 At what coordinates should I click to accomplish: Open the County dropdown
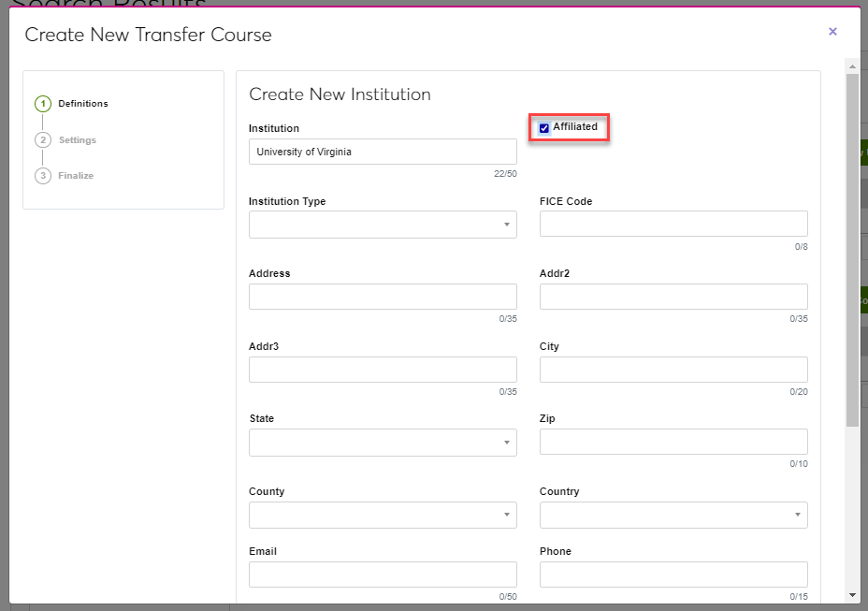pos(383,516)
